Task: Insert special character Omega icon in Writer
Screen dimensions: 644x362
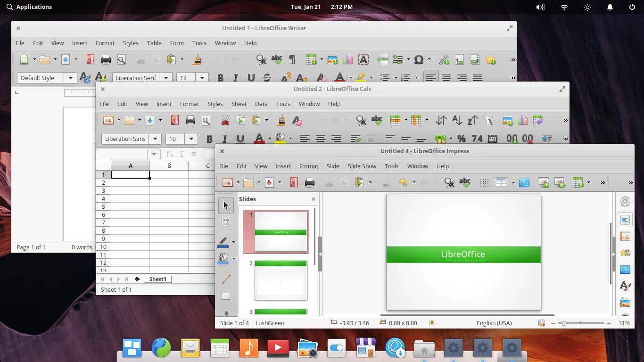Action: click(x=419, y=59)
